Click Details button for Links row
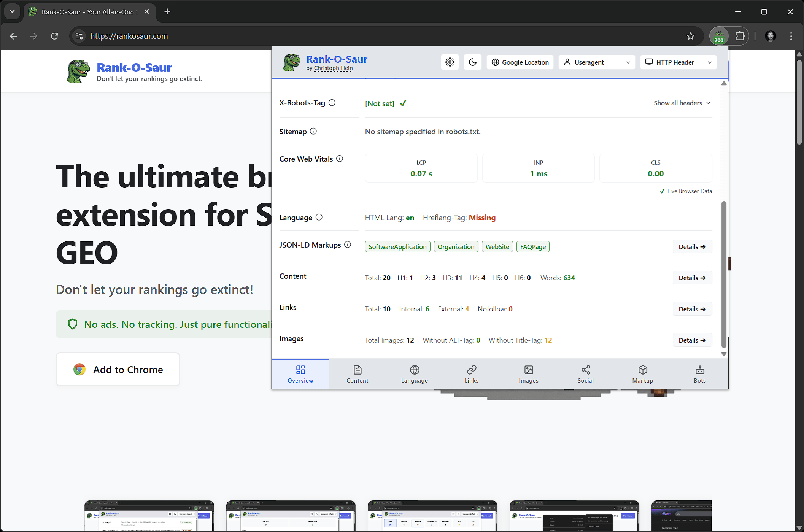The width and height of the screenshot is (804, 532). point(692,309)
